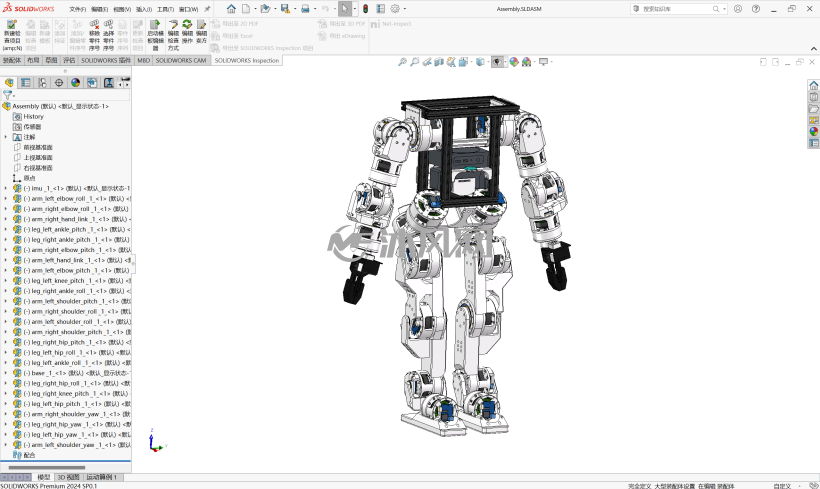
Task: Switch to the 3D Views bottom tab
Action: (68, 477)
